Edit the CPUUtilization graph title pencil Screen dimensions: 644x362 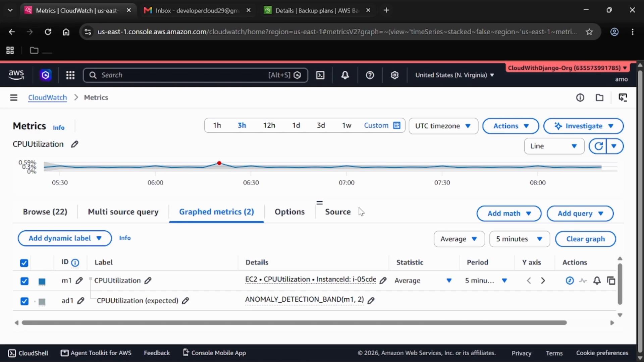(x=74, y=144)
